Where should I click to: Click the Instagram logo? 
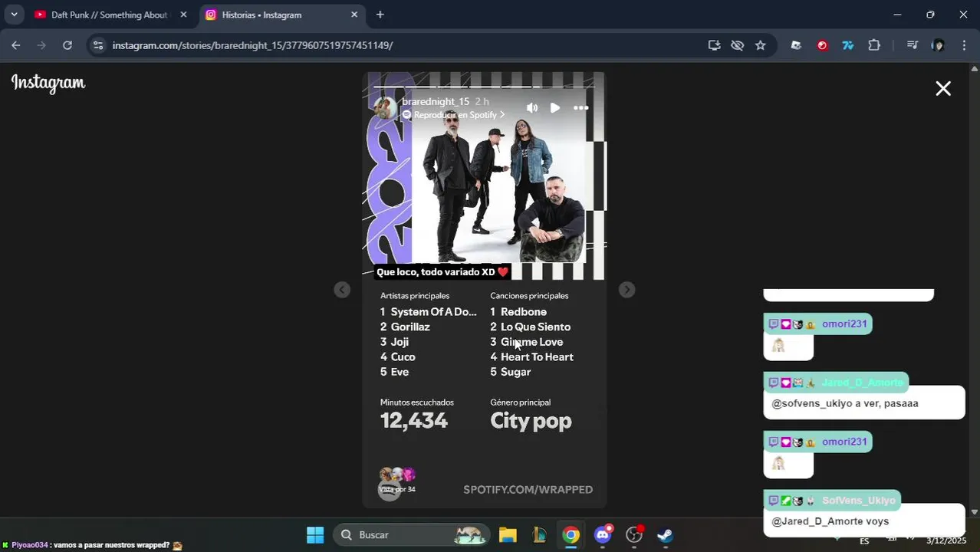(x=48, y=84)
